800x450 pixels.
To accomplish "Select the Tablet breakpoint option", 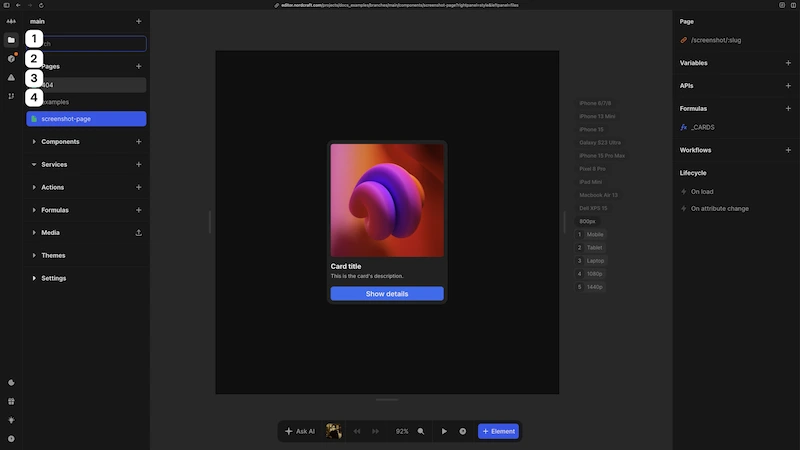I will pyautogui.click(x=590, y=247).
